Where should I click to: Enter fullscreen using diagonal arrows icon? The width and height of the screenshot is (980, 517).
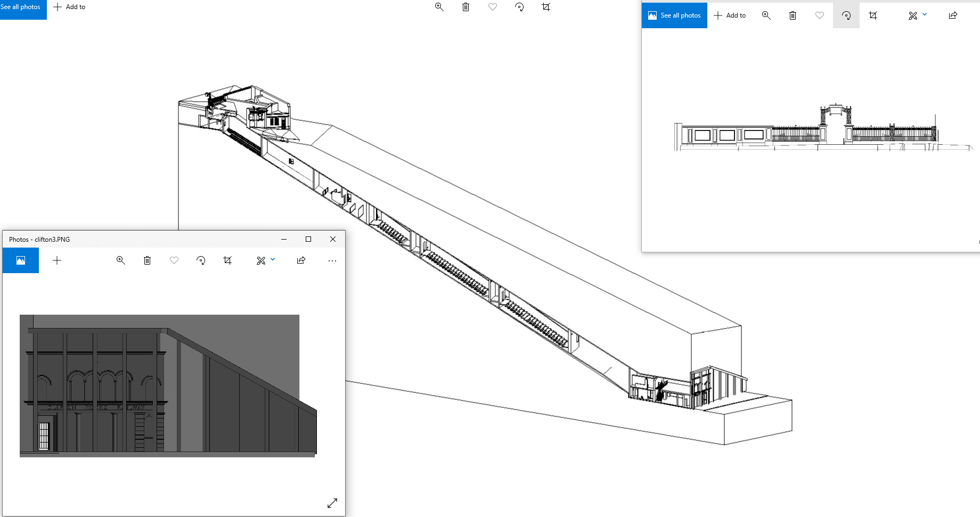pos(332,503)
